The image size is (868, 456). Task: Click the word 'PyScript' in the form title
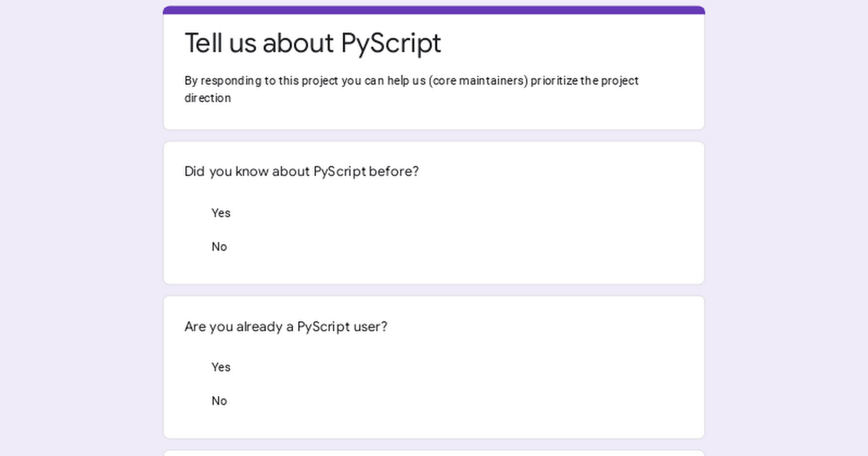pyautogui.click(x=391, y=43)
